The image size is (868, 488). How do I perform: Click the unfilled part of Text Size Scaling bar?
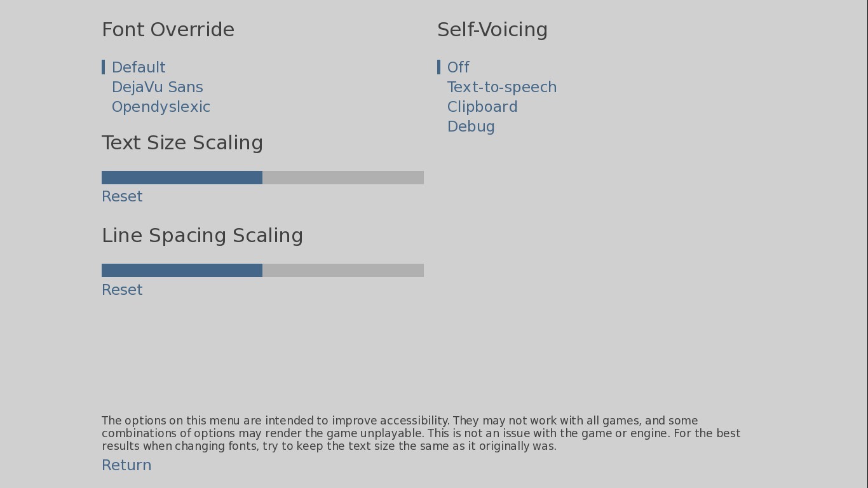tap(343, 178)
